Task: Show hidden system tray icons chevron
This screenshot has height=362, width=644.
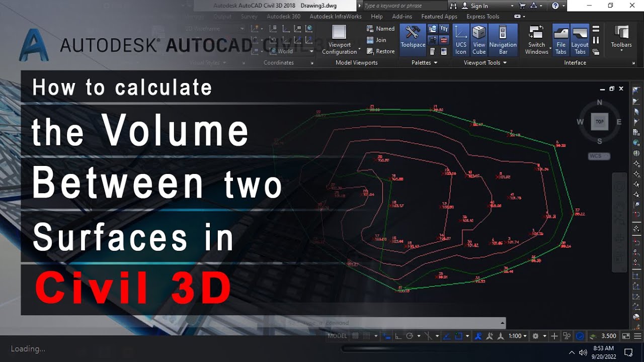Action: [x=572, y=352]
